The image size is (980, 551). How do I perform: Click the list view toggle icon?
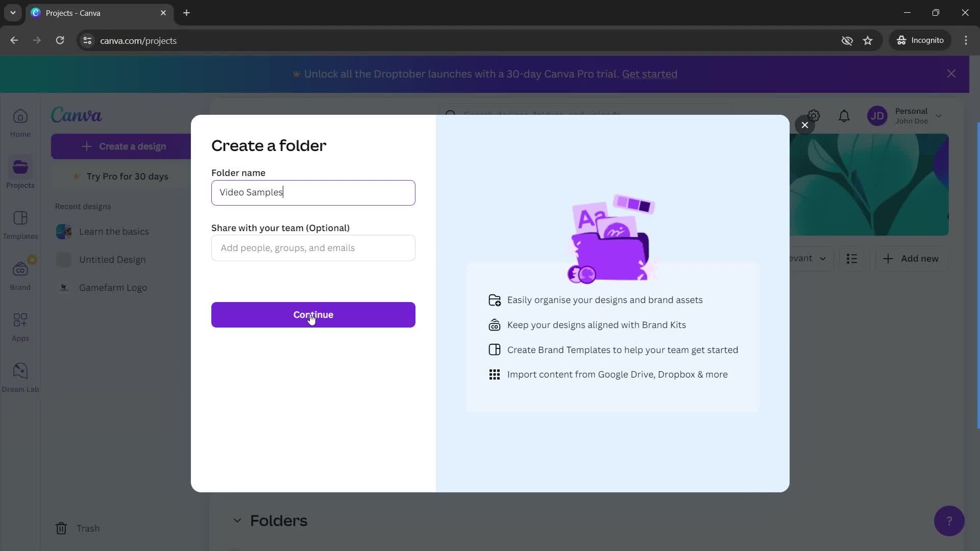pyautogui.click(x=851, y=258)
